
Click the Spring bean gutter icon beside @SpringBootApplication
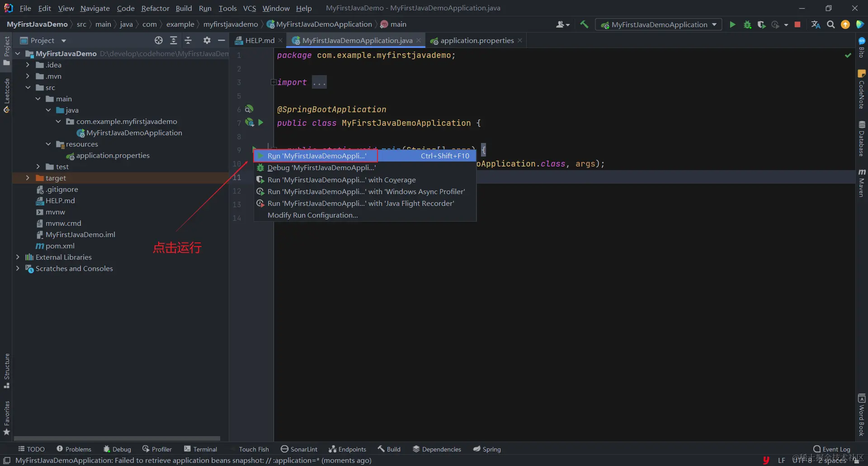249,109
